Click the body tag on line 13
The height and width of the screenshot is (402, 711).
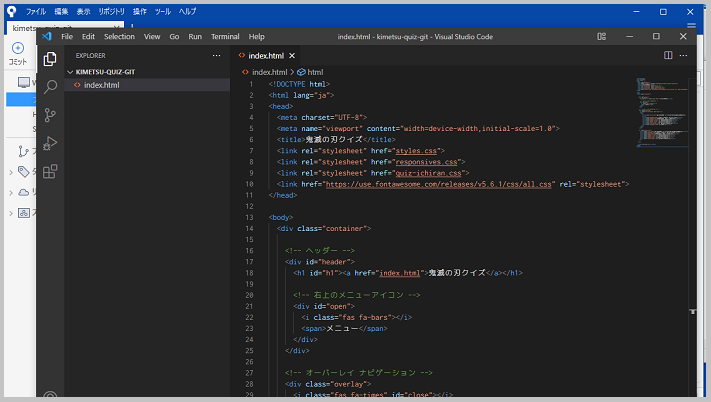tap(281, 218)
